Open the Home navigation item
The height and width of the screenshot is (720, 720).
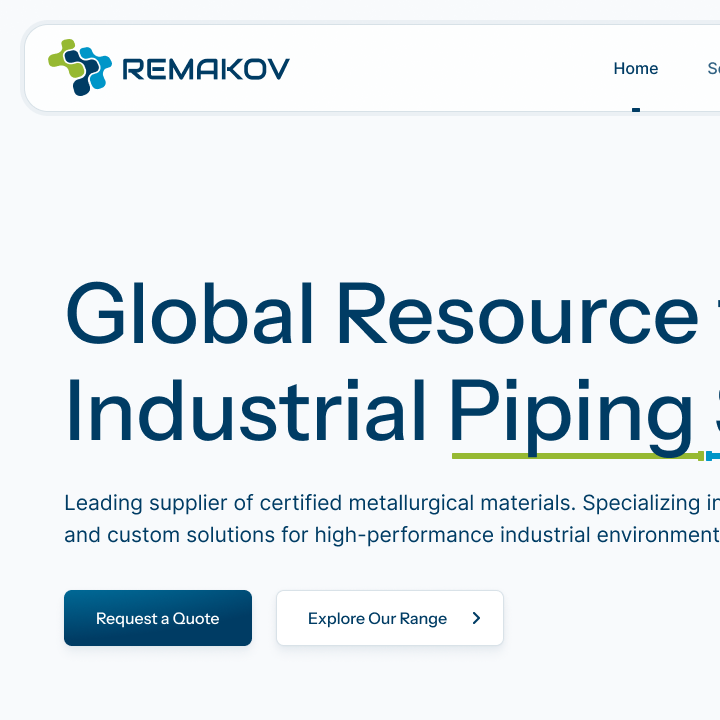[x=635, y=68]
